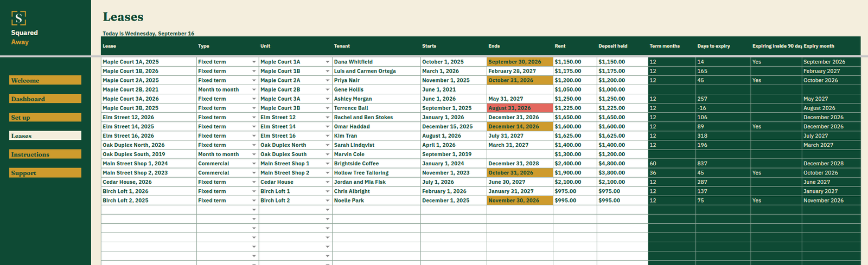Select the Jordan and Mia Fisk cell
868x265 pixels.
point(376,182)
